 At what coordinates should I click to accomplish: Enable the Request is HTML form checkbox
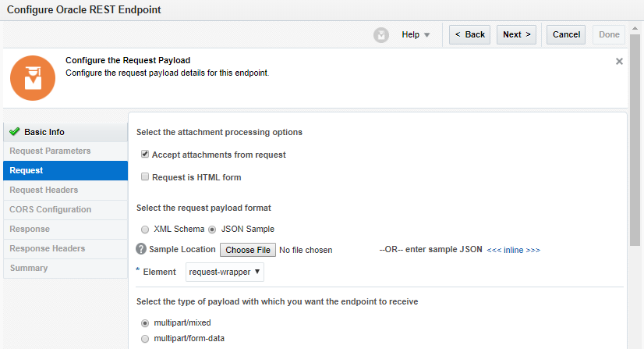point(145,177)
